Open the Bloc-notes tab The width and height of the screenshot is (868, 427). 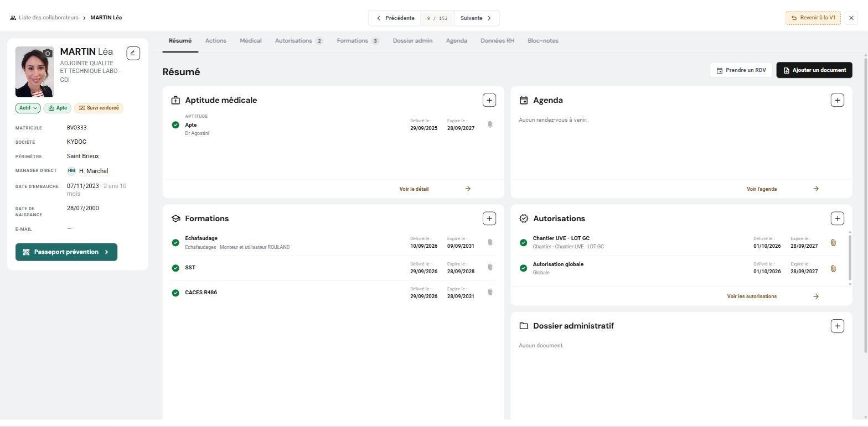coord(543,41)
